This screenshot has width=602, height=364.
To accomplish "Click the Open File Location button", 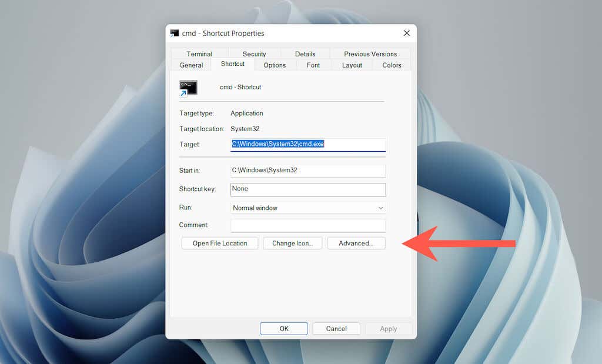I will point(219,243).
